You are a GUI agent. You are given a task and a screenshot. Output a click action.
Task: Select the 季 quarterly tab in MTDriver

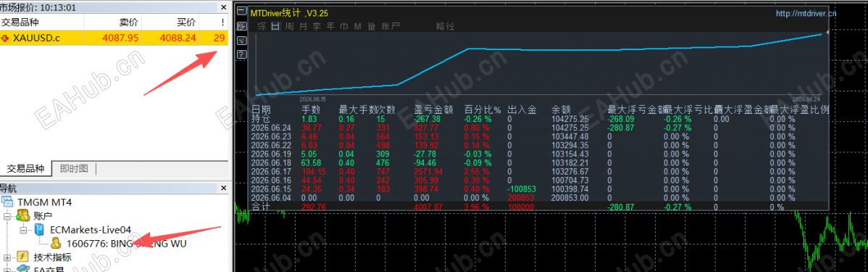tap(317, 26)
